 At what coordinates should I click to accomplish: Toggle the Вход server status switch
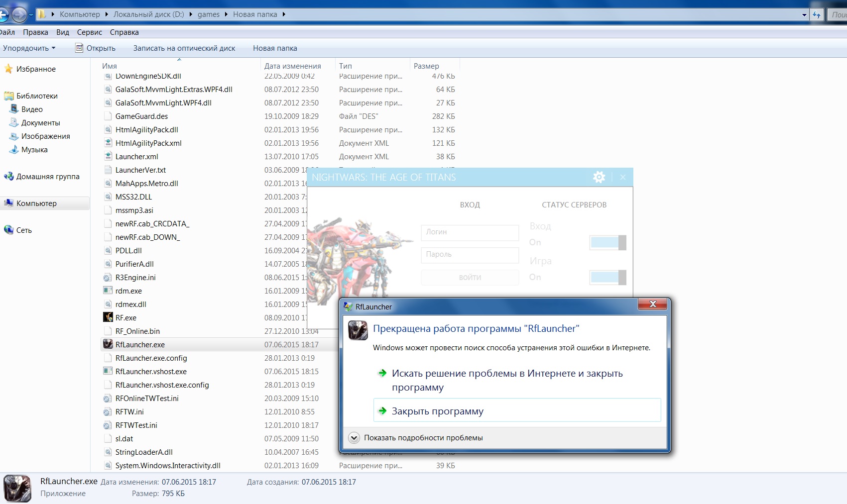pos(607,242)
